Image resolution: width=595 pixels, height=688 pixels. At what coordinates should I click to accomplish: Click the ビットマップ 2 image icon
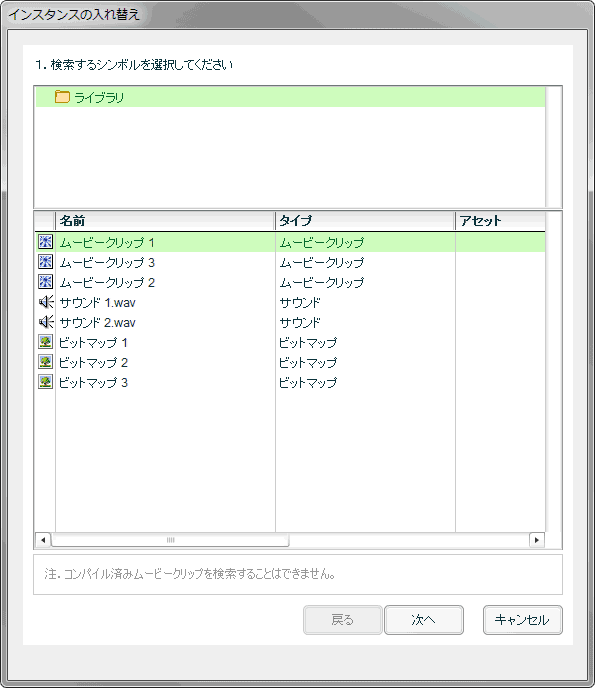point(46,362)
